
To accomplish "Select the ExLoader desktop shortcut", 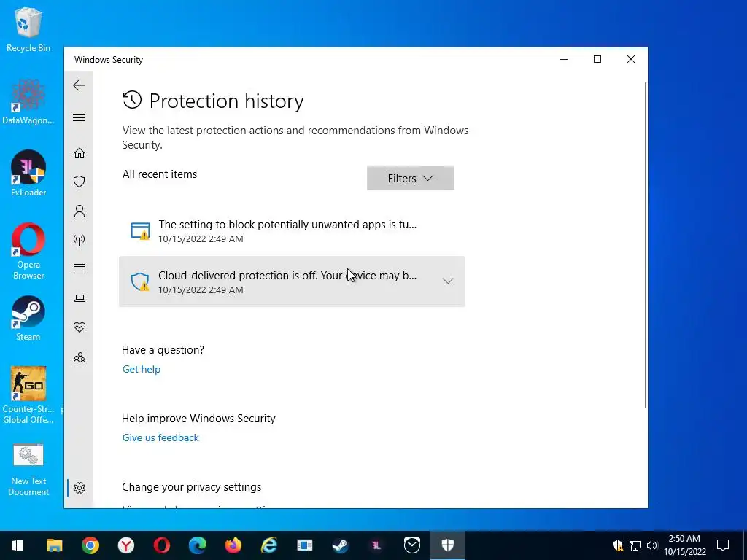I will click(x=28, y=174).
